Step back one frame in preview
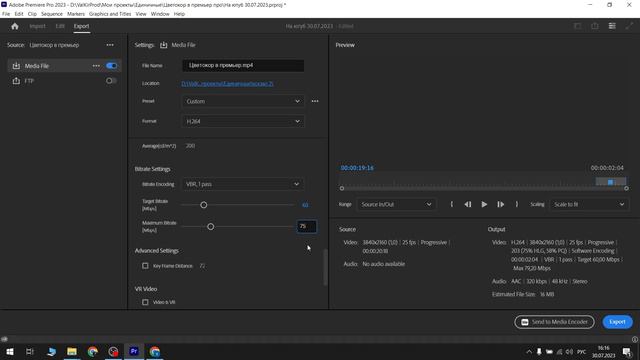The height and width of the screenshot is (360, 640). click(x=468, y=204)
